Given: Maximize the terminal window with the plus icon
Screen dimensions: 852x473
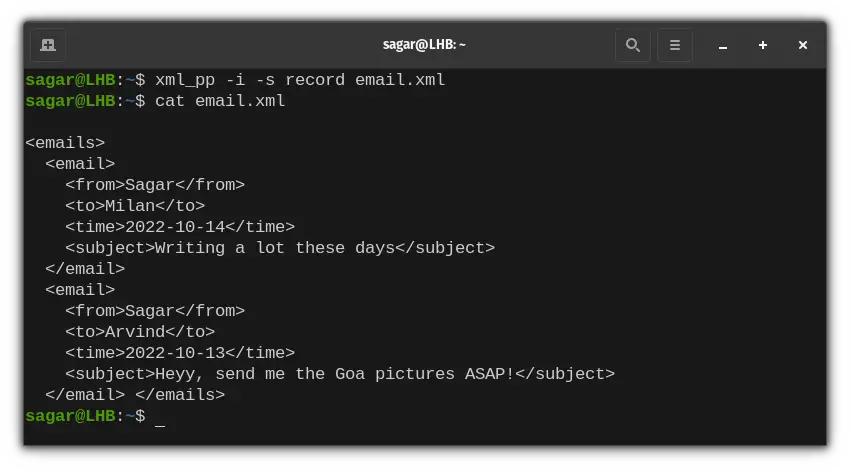Looking at the screenshot, I should pyautogui.click(x=762, y=45).
